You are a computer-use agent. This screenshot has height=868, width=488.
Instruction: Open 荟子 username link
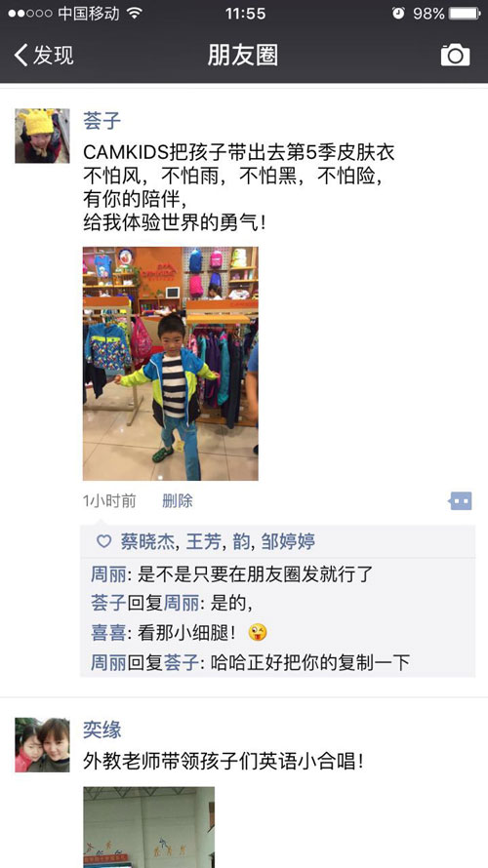coord(102,120)
